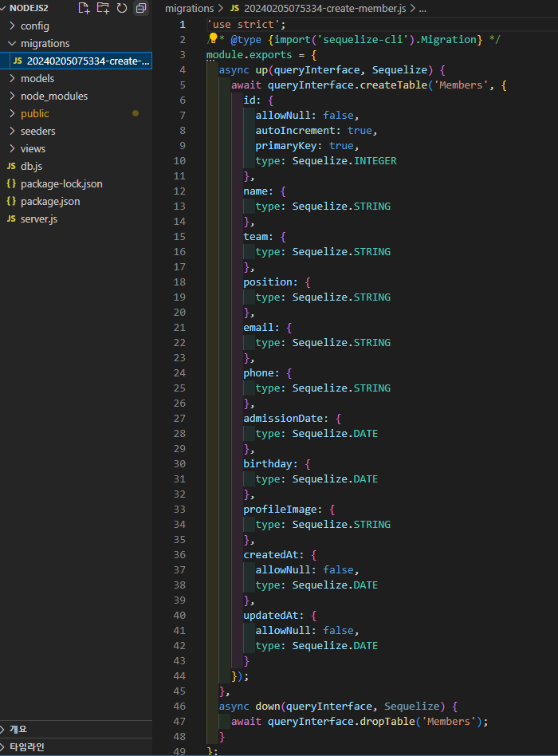Click admissionDate on line 27
The image size is (558, 756).
283,418
